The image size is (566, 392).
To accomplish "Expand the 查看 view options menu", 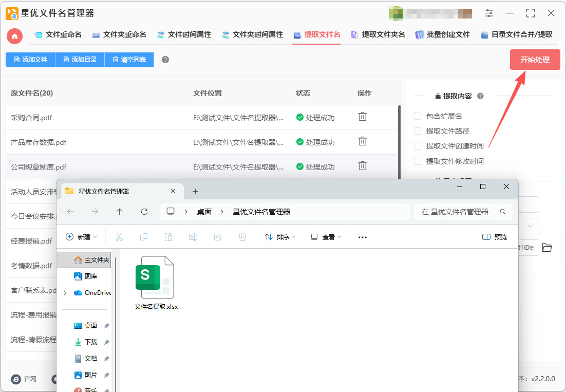I will click(x=326, y=237).
